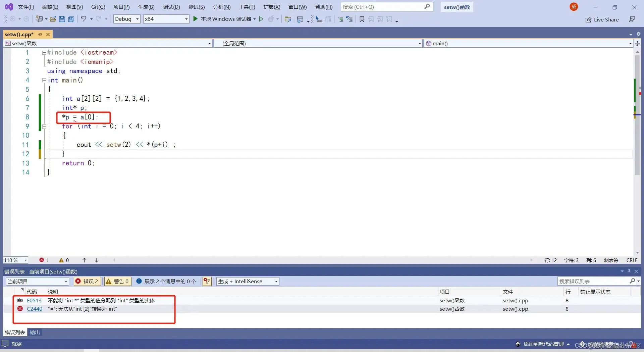Open the debugger target dropdown arrow
Viewport: 644px width, 352px height.
[x=255, y=19]
